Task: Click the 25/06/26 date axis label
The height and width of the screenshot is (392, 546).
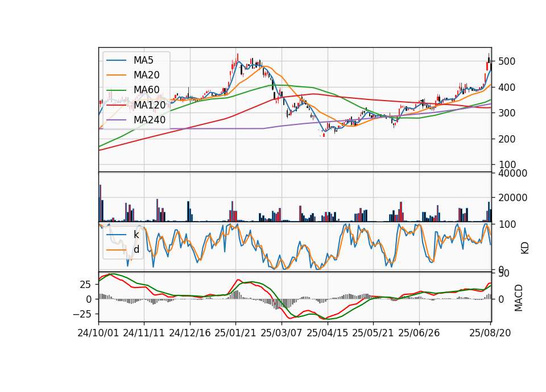Action: click(419, 333)
